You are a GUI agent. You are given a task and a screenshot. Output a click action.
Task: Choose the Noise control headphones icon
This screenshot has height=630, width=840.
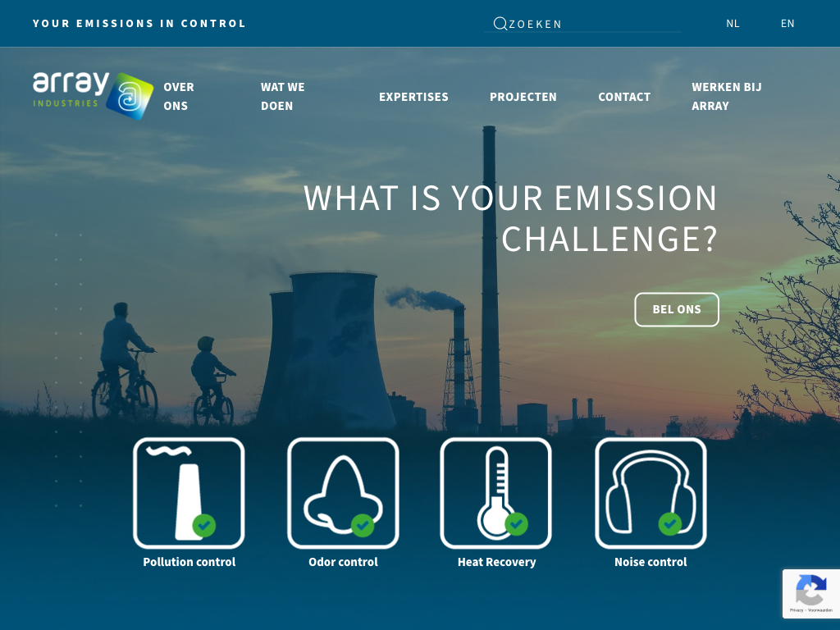tap(651, 492)
